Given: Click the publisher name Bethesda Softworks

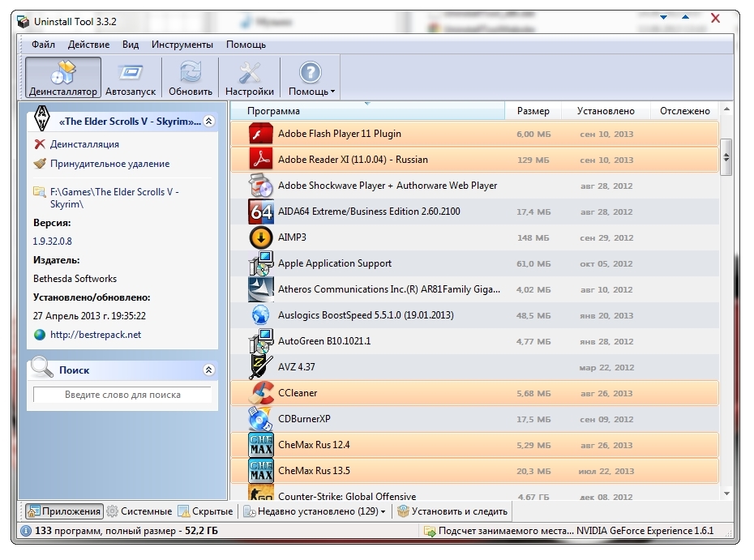Looking at the screenshot, I should point(75,279).
